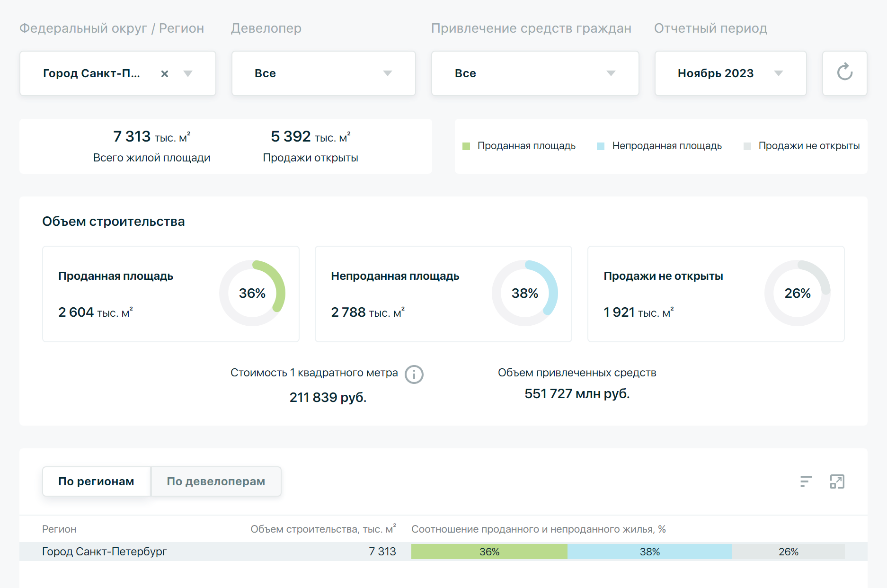This screenshot has width=887, height=588.
Task: Select the Город Санкт-Петербург table row
Action: coord(443,552)
